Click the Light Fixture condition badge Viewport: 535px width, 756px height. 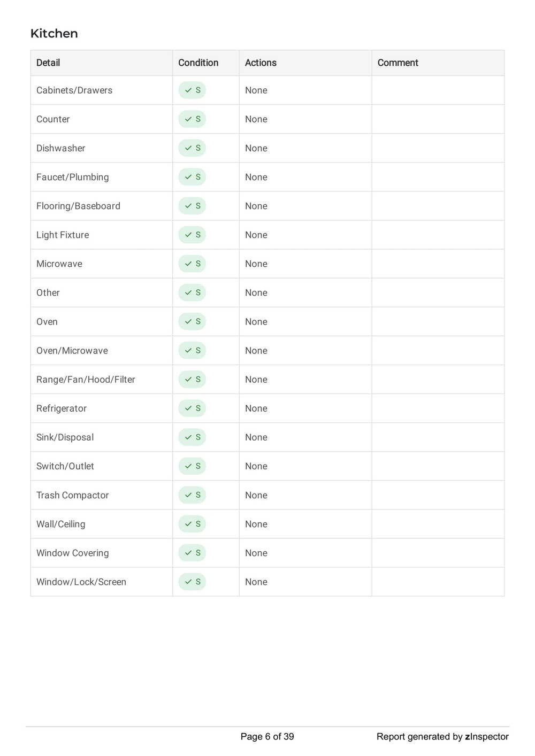pyautogui.click(x=192, y=235)
